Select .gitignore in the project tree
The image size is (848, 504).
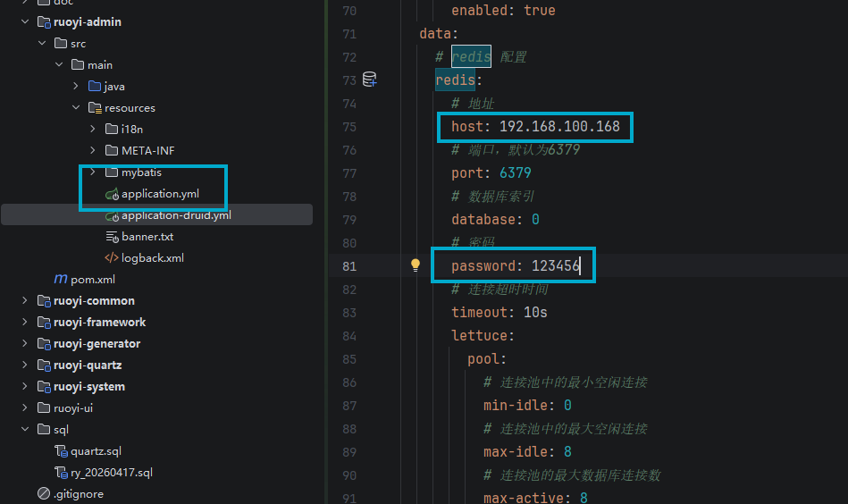tap(79, 494)
